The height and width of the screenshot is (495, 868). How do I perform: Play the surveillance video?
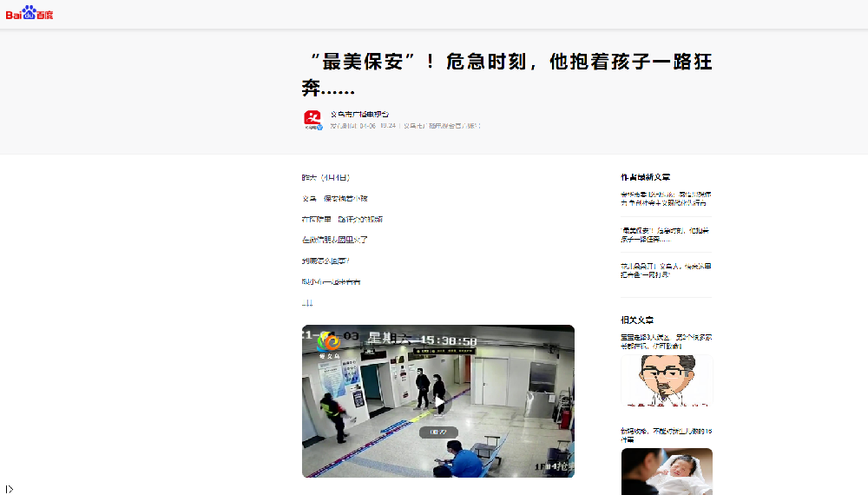[440, 403]
